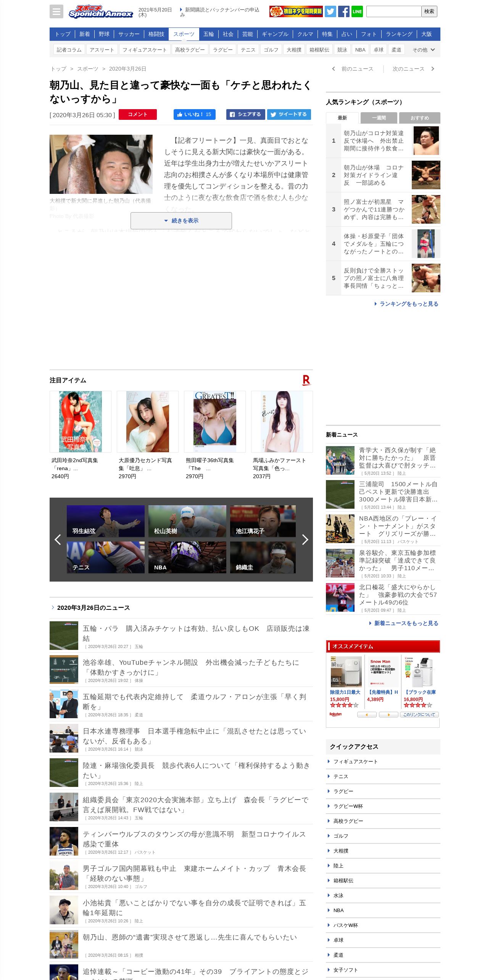The width and height of the screenshot is (490, 980).
Task: Open the Facebook icon in header
Action: (343, 11)
